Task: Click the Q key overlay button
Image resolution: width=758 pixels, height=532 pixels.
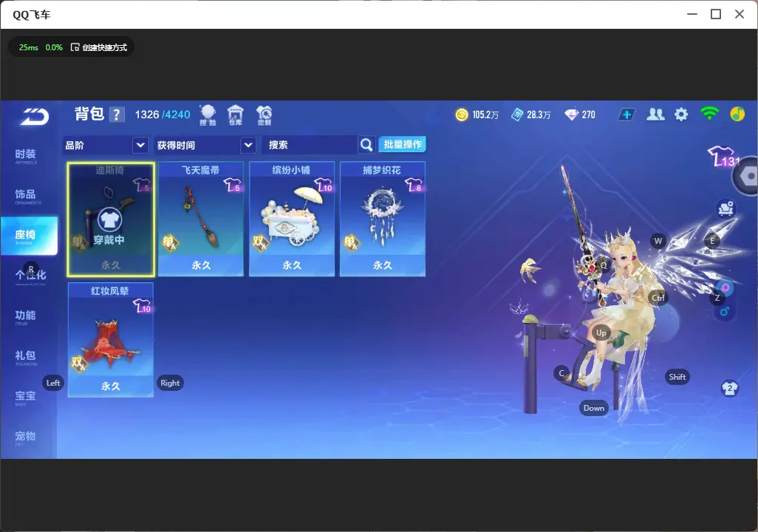Action: tap(604, 265)
